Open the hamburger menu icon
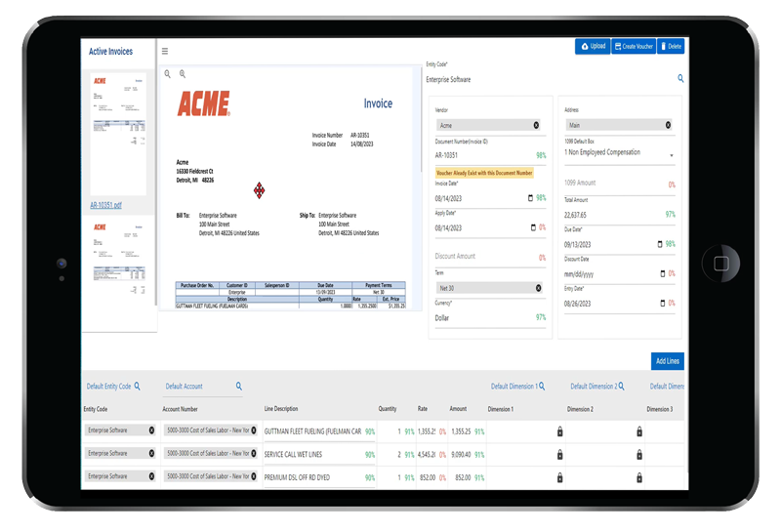The image size is (781, 532). (165, 51)
